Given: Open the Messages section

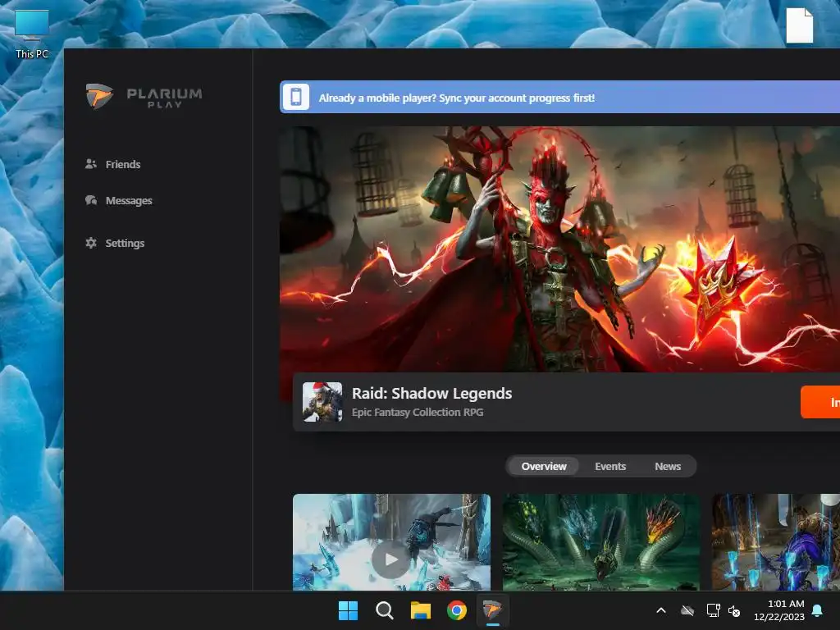Looking at the screenshot, I should (118, 200).
